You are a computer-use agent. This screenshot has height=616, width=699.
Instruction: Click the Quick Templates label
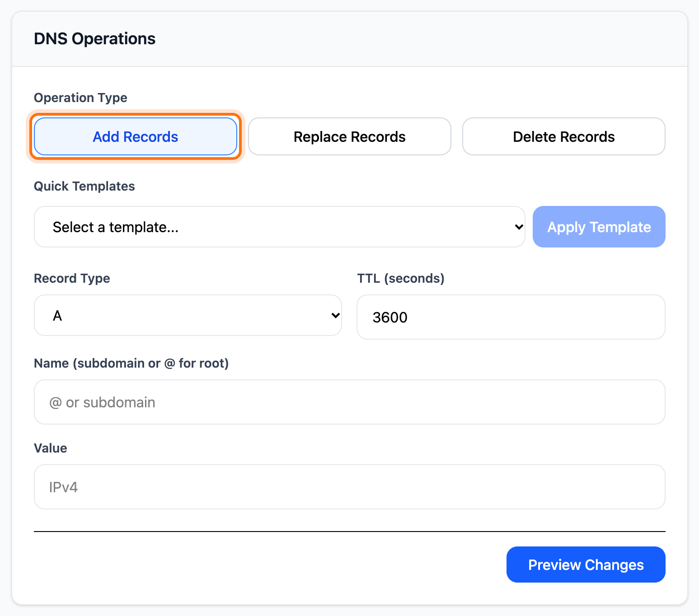click(84, 186)
